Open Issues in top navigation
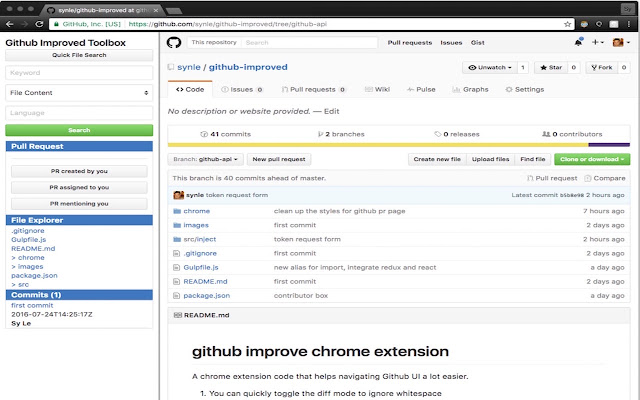Screen dimensions: 640x400 (451, 42)
